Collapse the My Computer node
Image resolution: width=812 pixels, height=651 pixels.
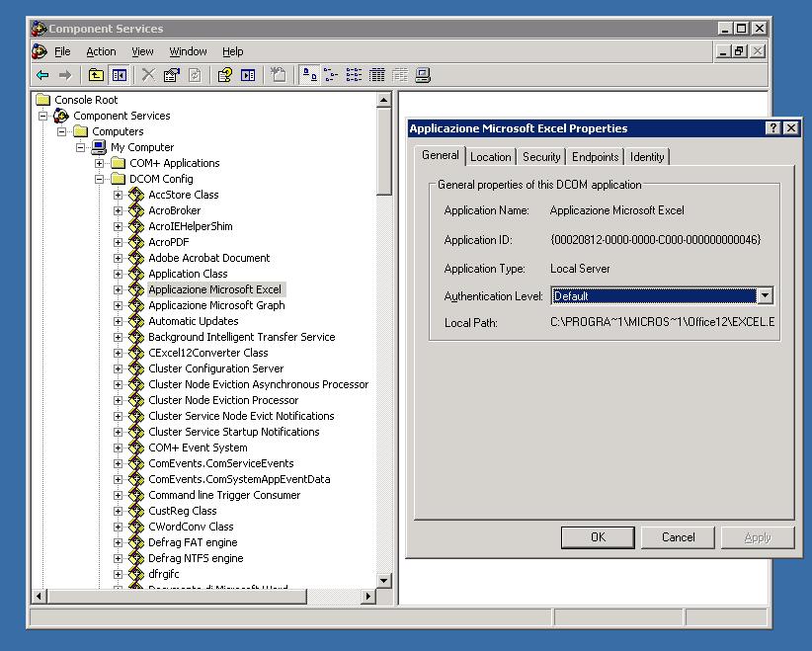pyautogui.click(x=80, y=147)
